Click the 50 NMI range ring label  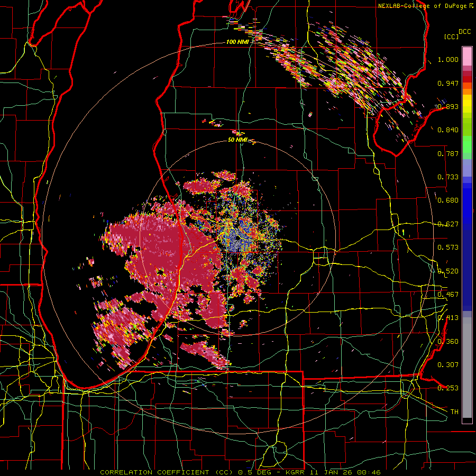point(237,140)
